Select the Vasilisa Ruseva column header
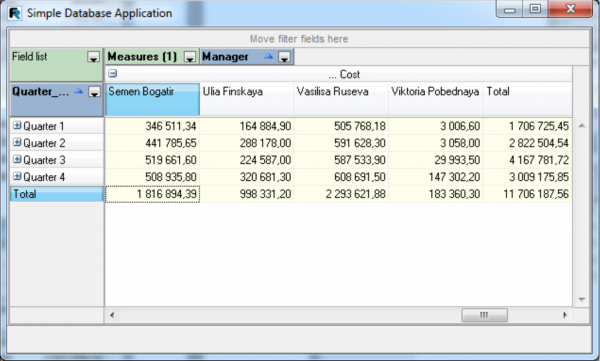 click(341, 99)
